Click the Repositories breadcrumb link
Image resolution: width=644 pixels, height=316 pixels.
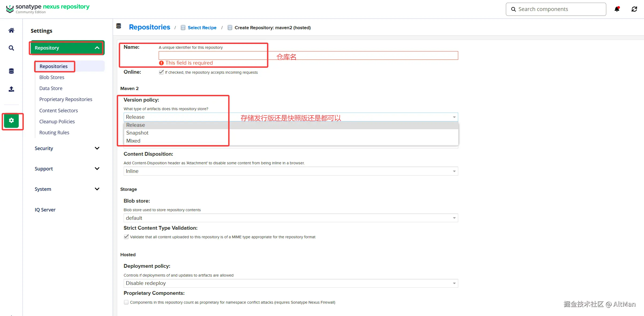149,27
